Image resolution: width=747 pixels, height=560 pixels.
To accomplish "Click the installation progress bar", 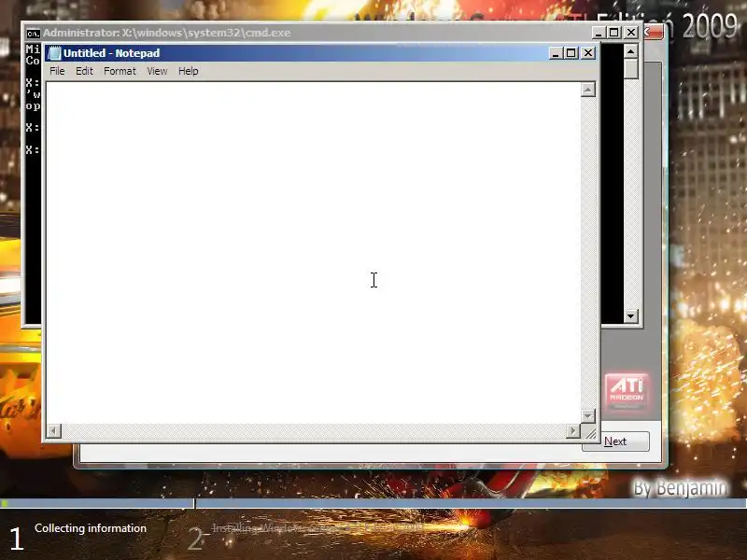I will click(x=373, y=503).
